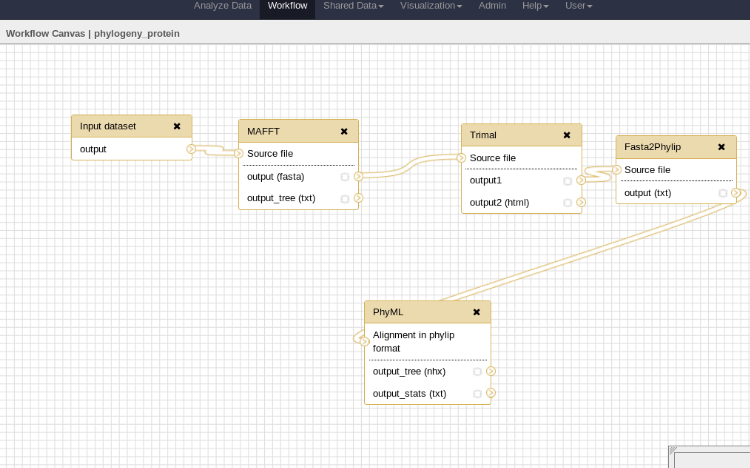Click the MAFFT Source file input terminal
The width and height of the screenshot is (750, 468).
tap(239, 154)
